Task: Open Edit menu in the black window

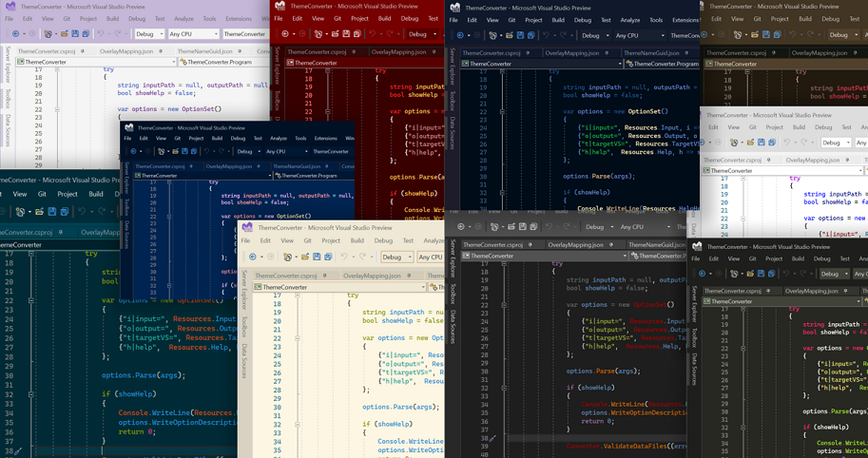Action: pyautogui.click(x=714, y=258)
